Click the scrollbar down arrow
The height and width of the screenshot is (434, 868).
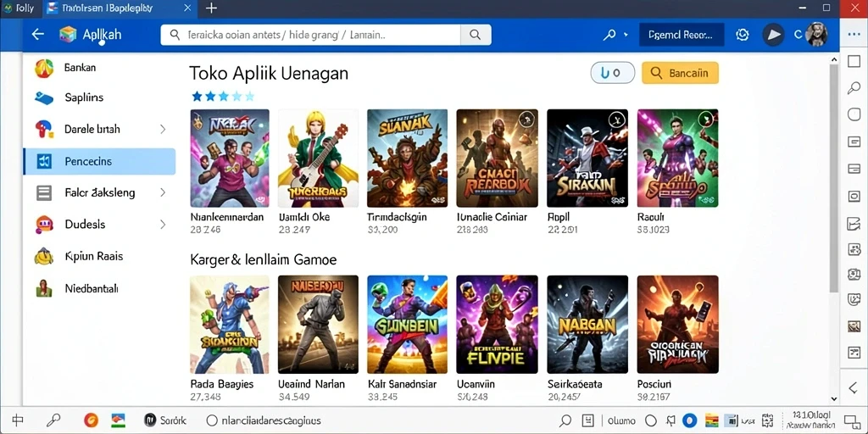tap(834, 398)
